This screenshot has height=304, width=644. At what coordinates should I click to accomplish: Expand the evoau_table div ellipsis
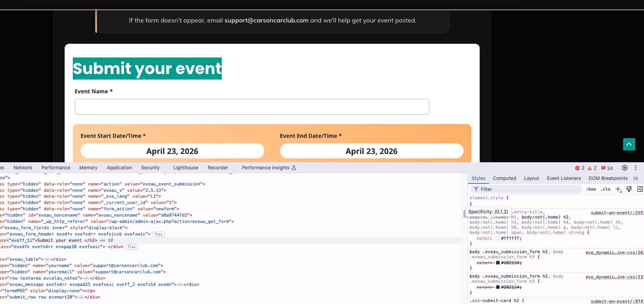point(47,260)
